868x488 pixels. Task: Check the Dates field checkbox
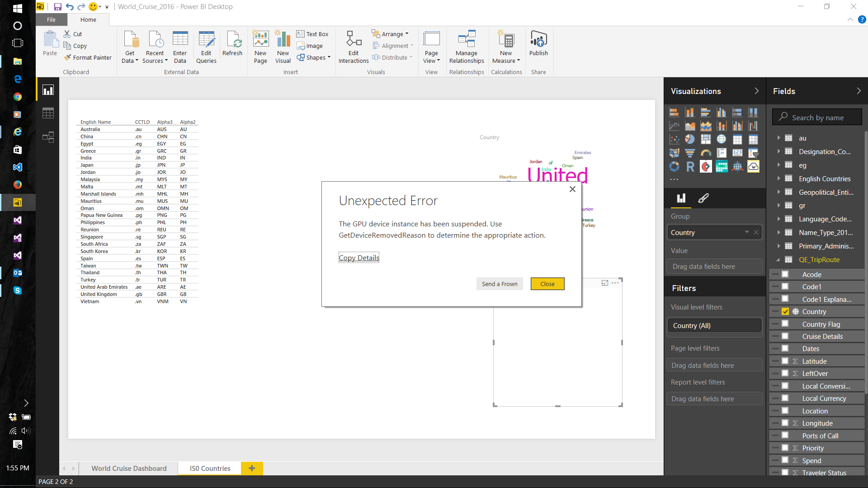pos(785,348)
